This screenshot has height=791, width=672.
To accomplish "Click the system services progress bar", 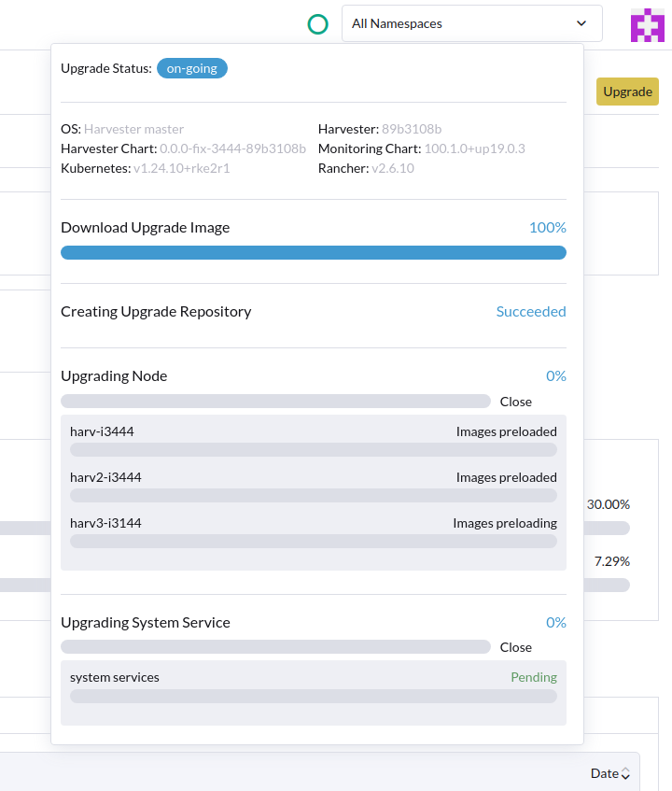I will (x=313, y=696).
